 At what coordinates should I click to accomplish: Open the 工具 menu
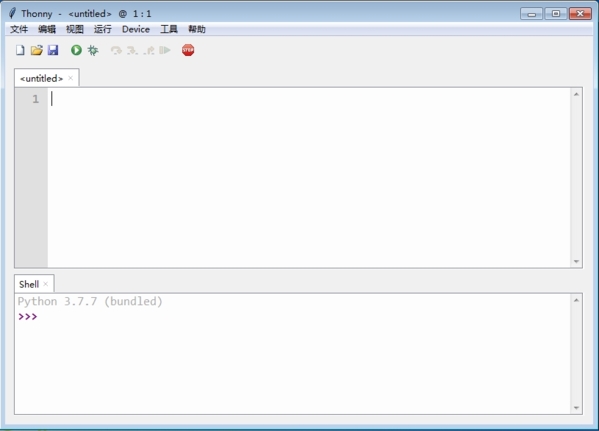(x=169, y=29)
